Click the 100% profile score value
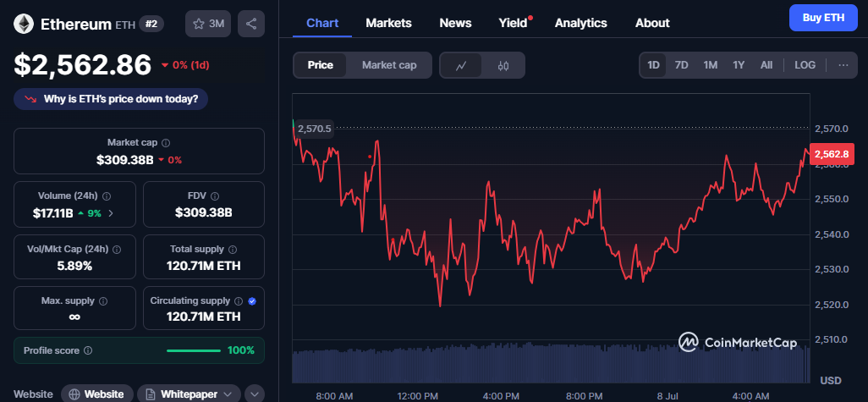This screenshot has height=402, width=868. [x=241, y=350]
